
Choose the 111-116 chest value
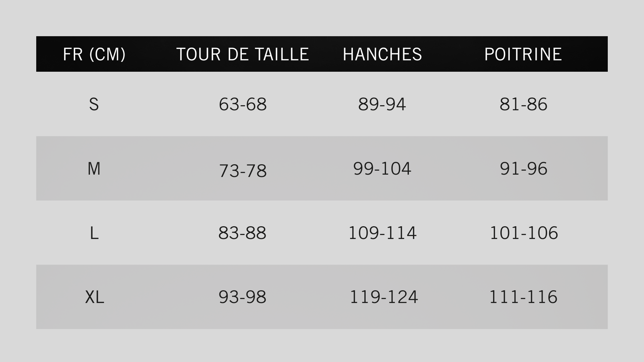(523, 297)
